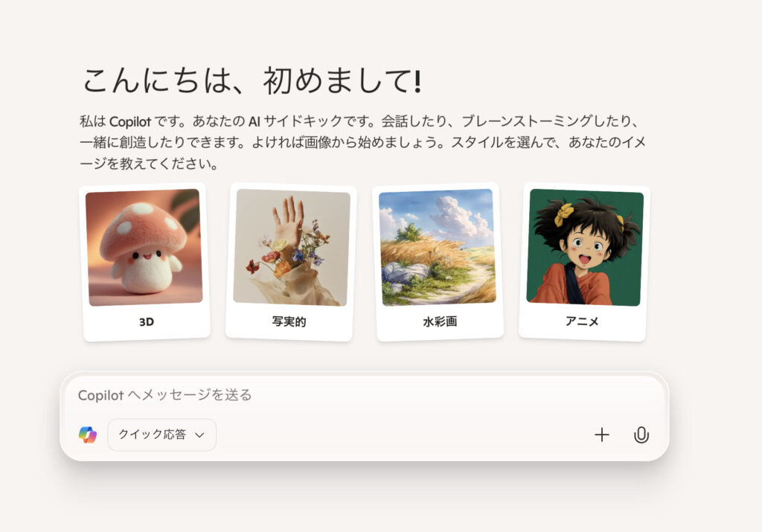Click the yellow hair ribbon on anime girl
The image size is (762, 532).
564,214
